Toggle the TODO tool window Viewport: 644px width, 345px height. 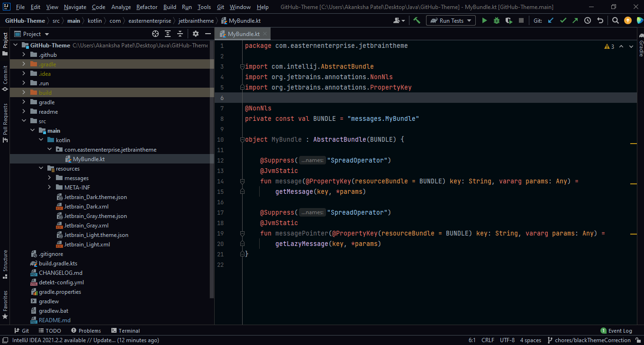click(x=49, y=331)
